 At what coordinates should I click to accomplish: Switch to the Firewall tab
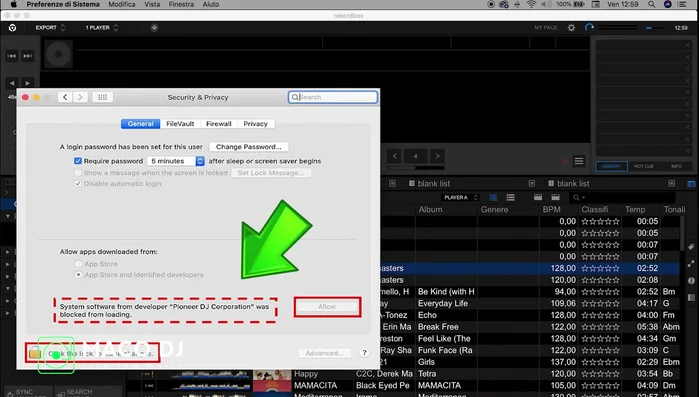pos(218,124)
